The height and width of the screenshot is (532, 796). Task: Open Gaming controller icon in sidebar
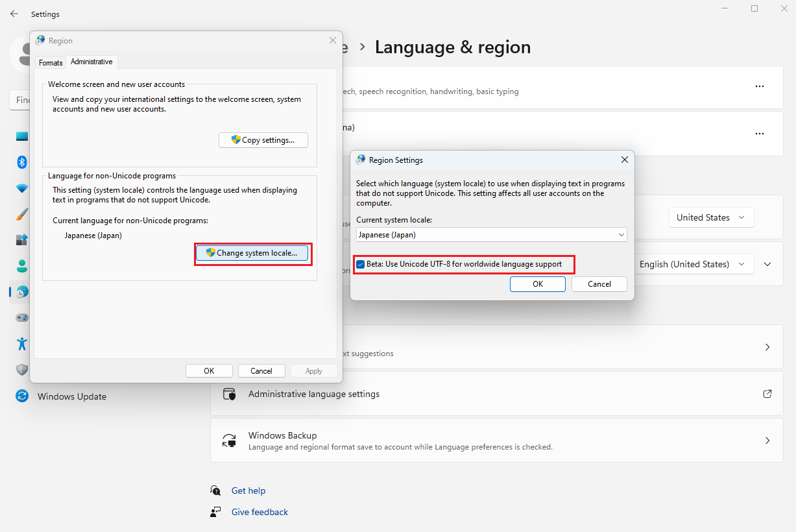[x=22, y=318]
